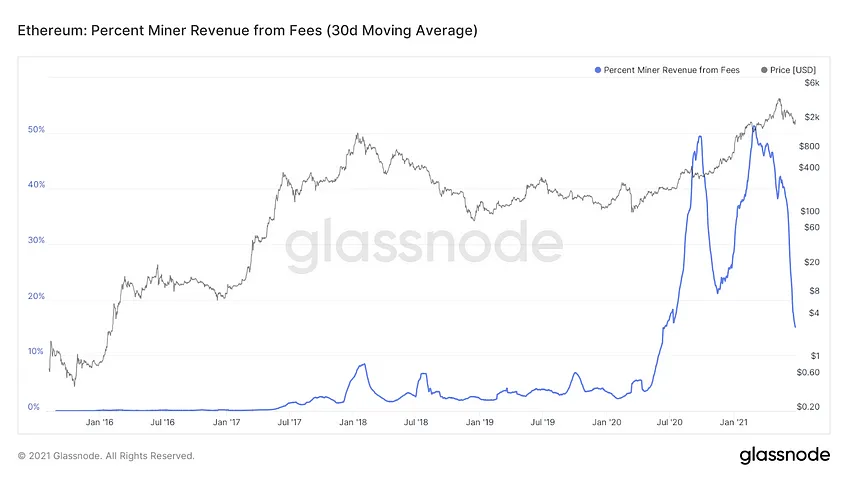The image size is (848, 477).
Task: Click the Jan '20 x-axis label
Action: point(606,422)
